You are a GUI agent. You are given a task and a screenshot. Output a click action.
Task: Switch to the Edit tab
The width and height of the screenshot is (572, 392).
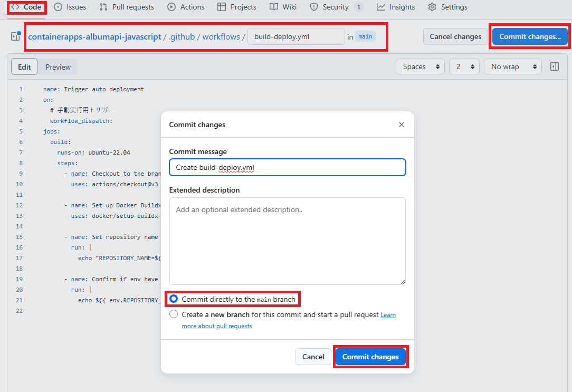tap(24, 66)
